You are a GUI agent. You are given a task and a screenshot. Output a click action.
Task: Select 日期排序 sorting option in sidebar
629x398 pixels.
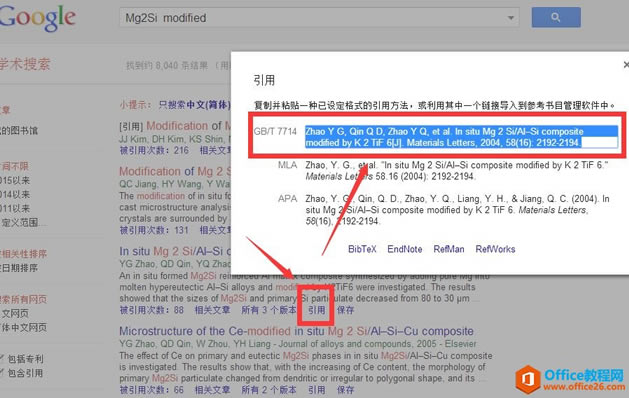(x=19, y=268)
